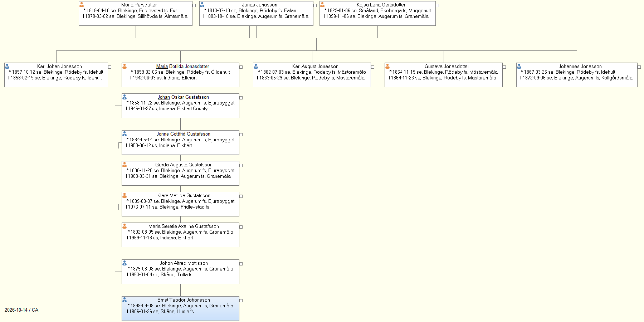Click the male icon beside Johan Oskar Gustafsson

125,97
